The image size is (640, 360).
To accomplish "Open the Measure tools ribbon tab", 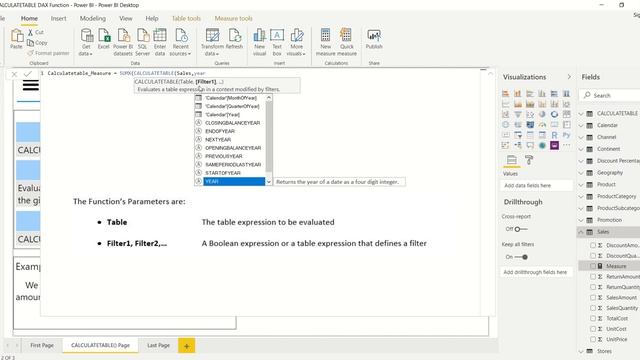I will point(233,18).
